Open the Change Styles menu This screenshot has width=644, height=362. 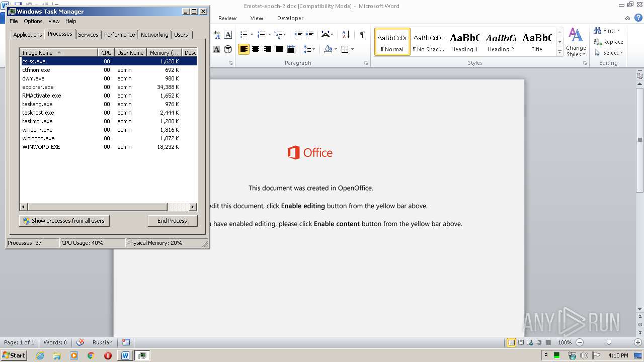(x=576, y=42)
